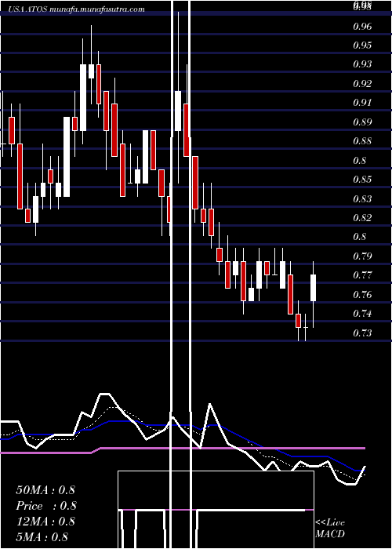Screen dimensions: 392x549
Task: Click the 0.93 price axis label
Action: coord(362,64)
